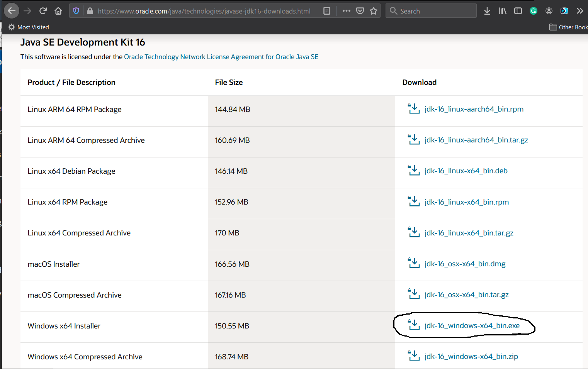588x369 pixels.
Task: Open the Grammarly extension
Action: (534, 11)
